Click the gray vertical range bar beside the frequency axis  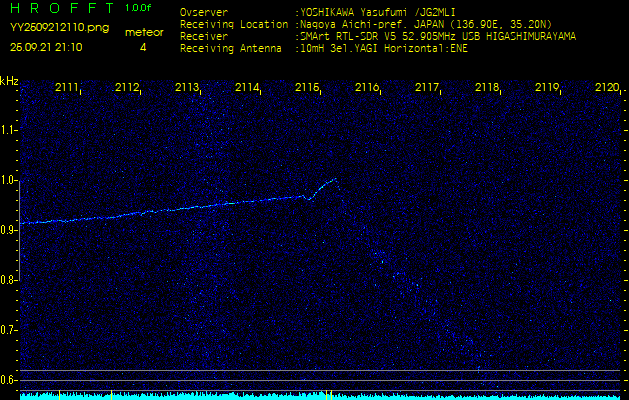coord(20,230)
